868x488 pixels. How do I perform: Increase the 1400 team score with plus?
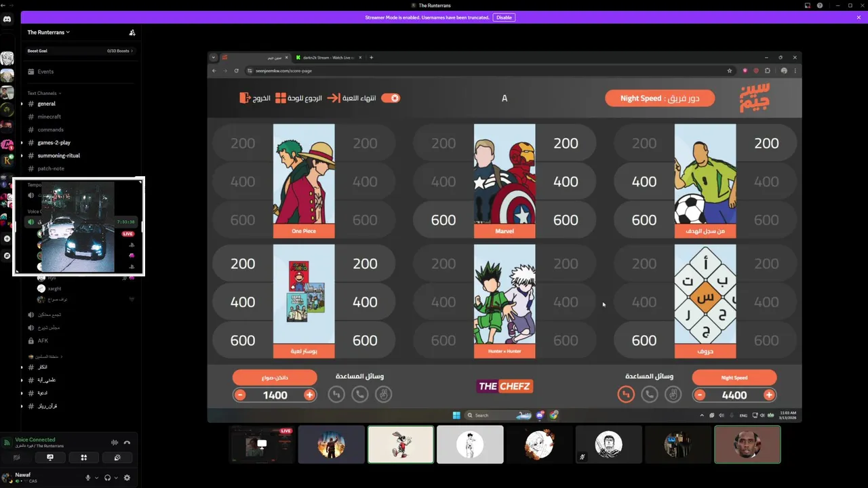tap(309, 395)
